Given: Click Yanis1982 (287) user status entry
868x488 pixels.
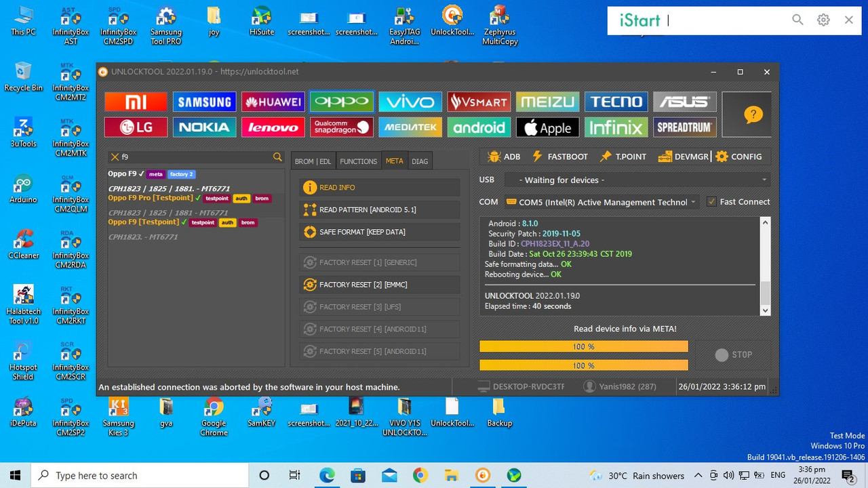Looking at the screenshot, I should click(x=620, y=386).
